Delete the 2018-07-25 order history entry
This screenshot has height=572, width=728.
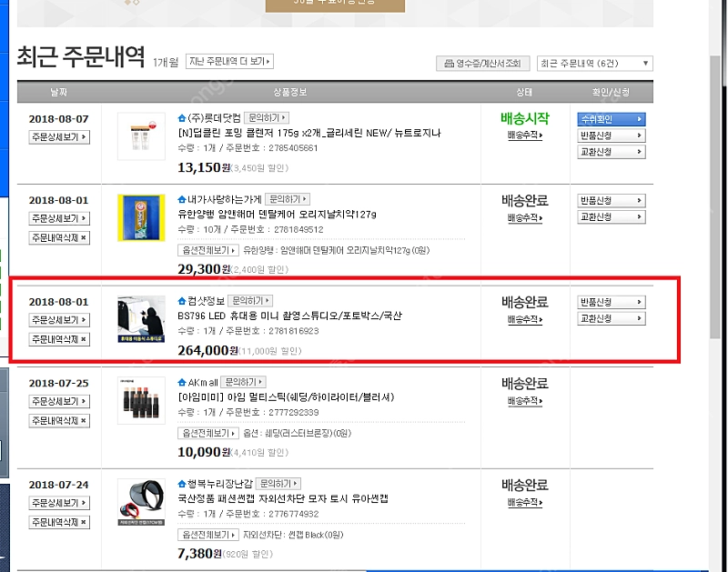tap(59, 420)
